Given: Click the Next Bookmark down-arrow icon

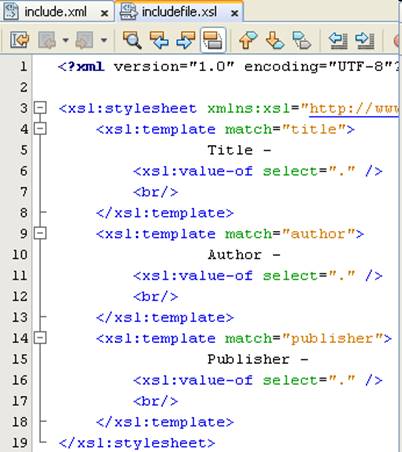Looking at the screenshot, I should pyautogui.click(x=275, y=40).
